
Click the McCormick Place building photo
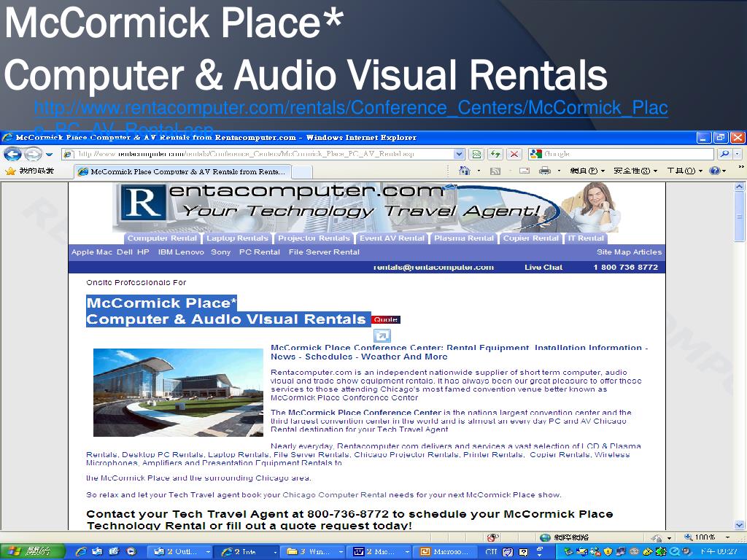coord(178,392)
